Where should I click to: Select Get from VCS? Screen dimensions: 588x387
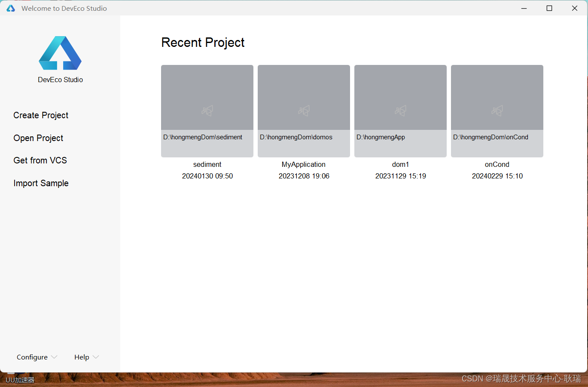coord(40,160)
